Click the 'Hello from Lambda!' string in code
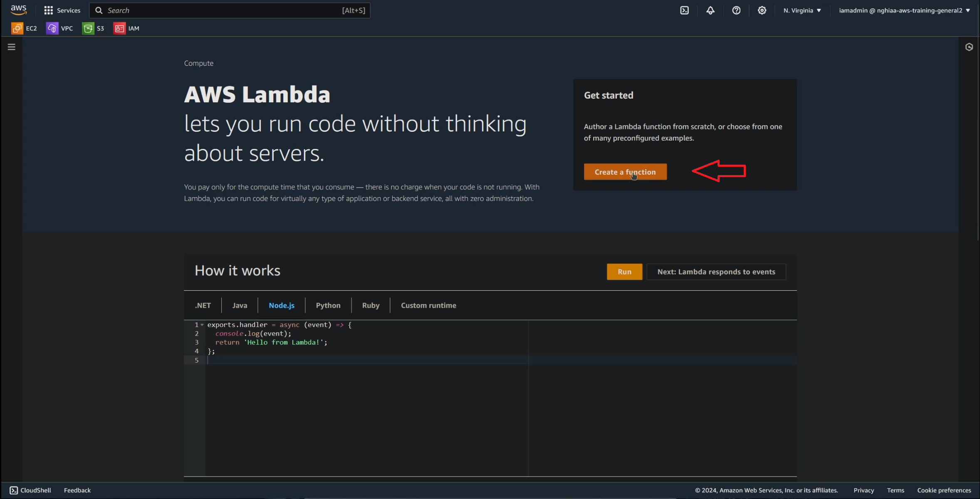 (x=284, y=342)
